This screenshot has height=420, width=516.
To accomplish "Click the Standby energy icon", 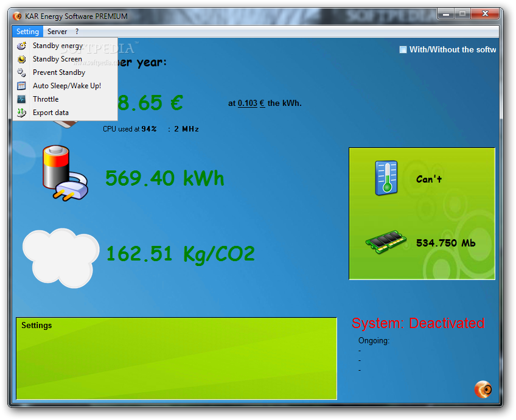I will point(22,46).
